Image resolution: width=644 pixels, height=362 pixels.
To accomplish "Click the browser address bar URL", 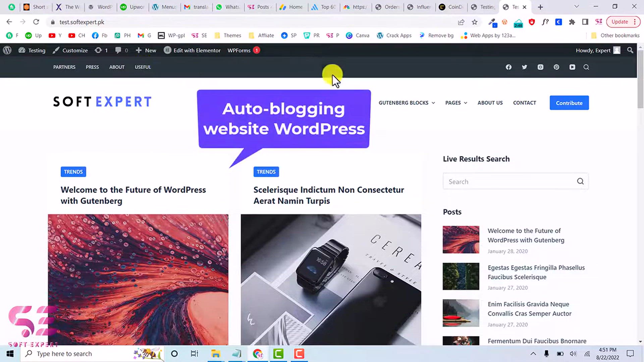I will [82, 22].
